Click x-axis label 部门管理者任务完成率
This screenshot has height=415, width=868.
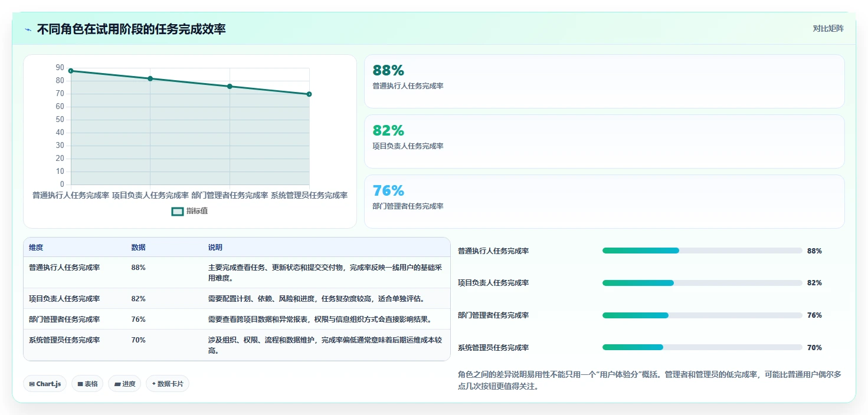(230, 195)
